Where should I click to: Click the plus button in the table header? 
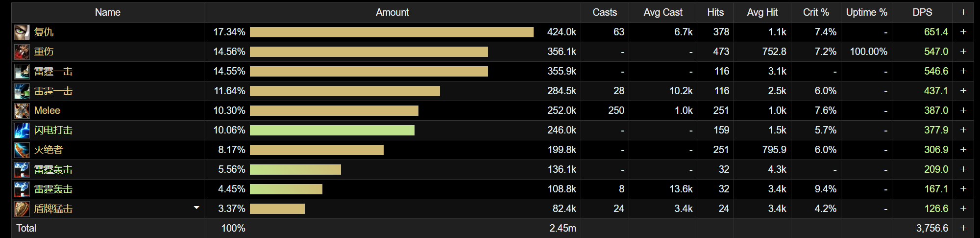(963, 12)
